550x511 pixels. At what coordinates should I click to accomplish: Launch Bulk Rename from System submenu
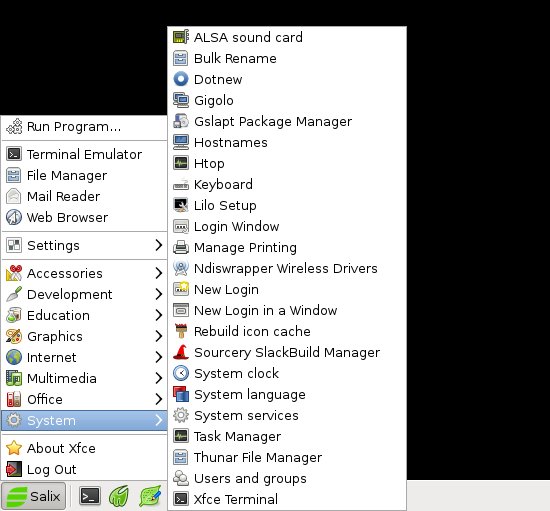(287, 58)
